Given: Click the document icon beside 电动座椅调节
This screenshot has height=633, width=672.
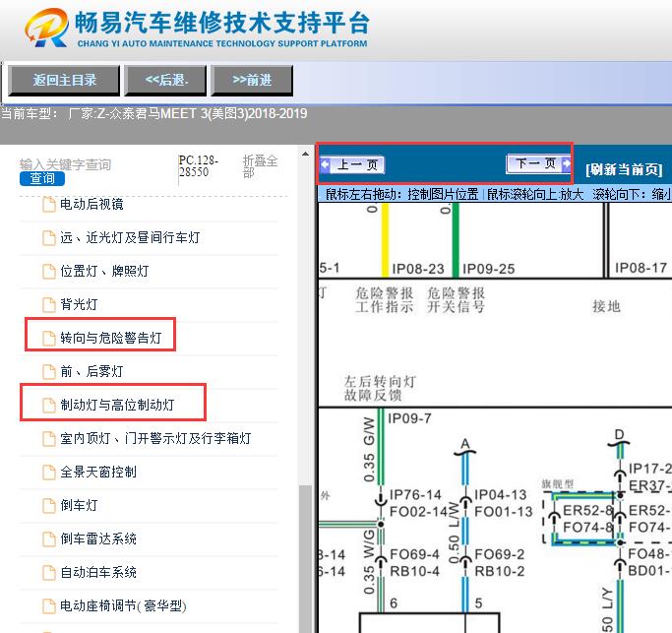Looking at the screenshot, I should 49,605.
